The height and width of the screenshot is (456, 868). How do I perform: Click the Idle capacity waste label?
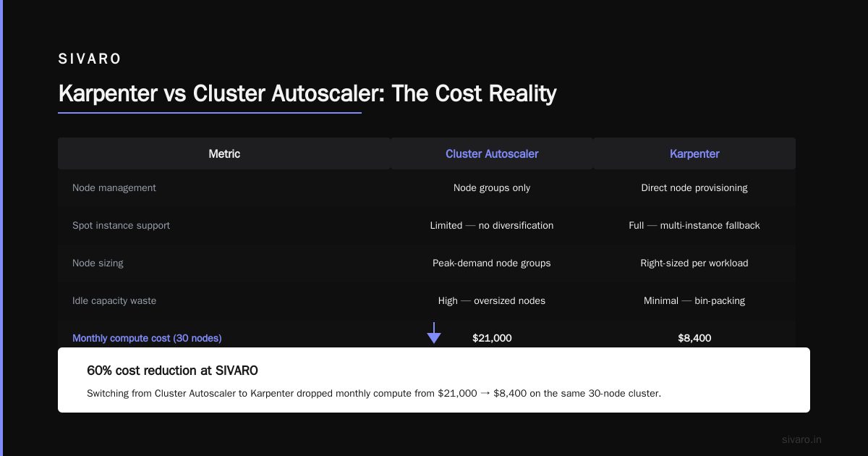(114, 300)
